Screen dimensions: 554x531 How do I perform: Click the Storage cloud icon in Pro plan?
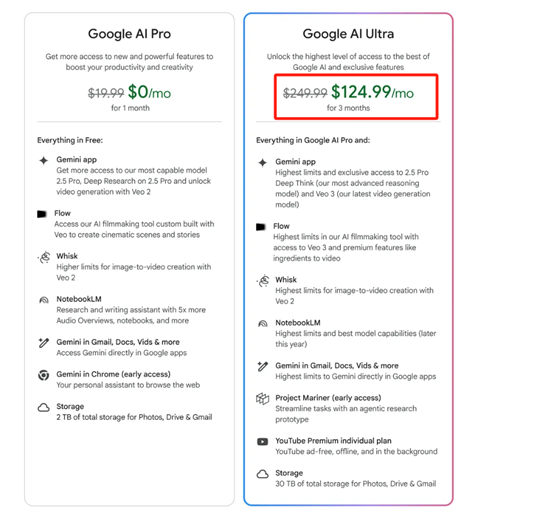pos(44,407)
